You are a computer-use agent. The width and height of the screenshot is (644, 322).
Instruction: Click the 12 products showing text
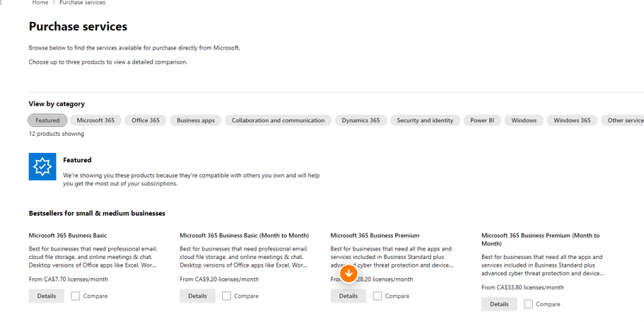(57, 134)
